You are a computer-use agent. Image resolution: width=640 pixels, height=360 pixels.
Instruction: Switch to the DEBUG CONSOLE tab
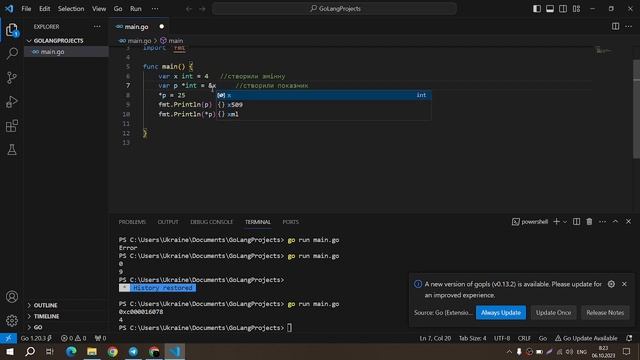pyautogui.click(x=211, y=222)
